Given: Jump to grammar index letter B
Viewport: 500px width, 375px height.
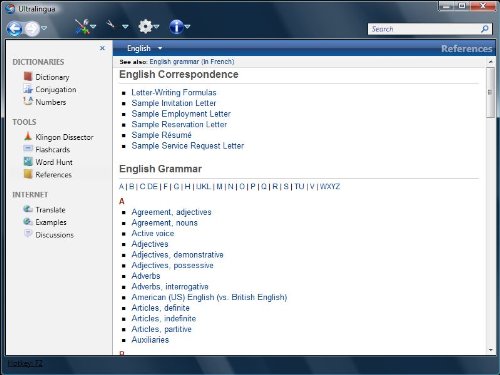Looking at the screenshot, I should [x=132, y=186].
